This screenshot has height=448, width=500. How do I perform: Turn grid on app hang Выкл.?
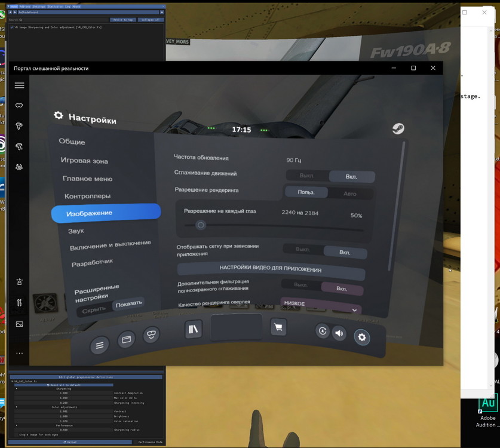point(303,249)
